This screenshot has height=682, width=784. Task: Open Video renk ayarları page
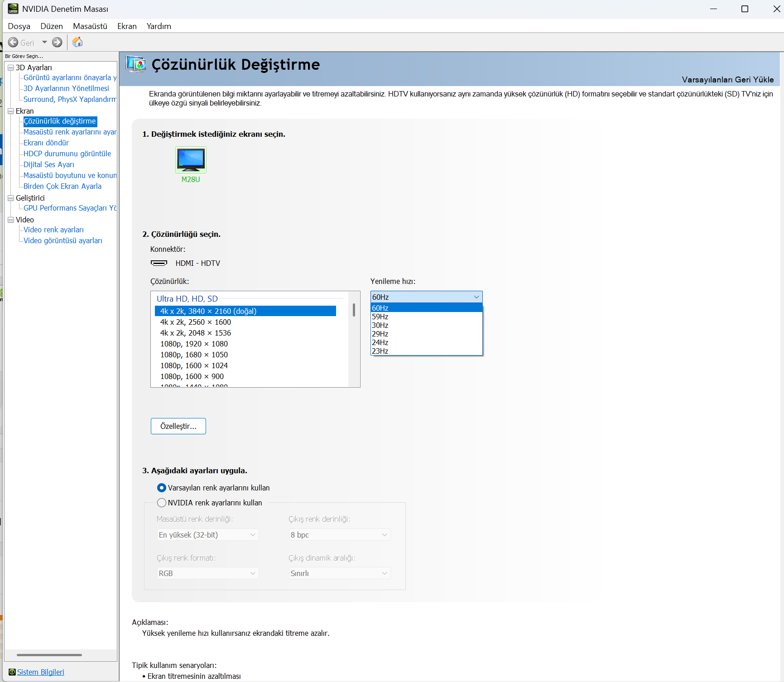click(53, 230)
